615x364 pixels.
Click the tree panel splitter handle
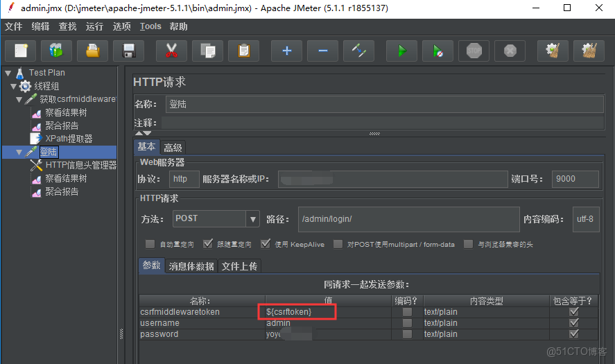click(x=121, y=333)
